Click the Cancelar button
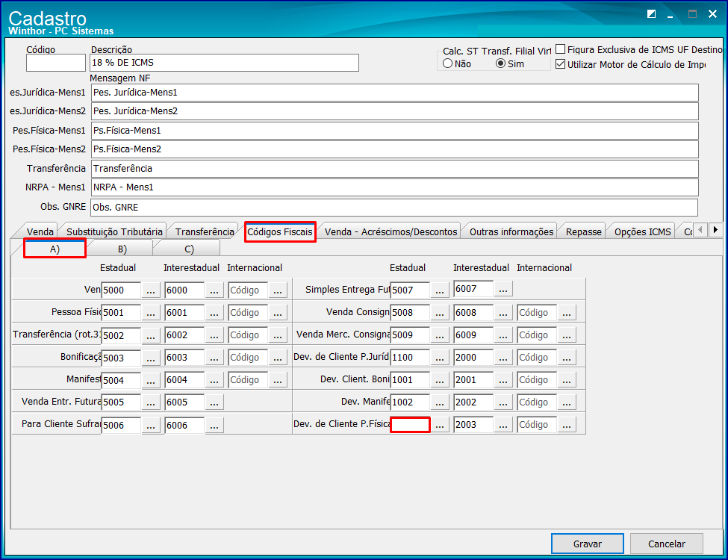Image resolution: width=728 pixels, height=560 pixels. (x=666, y=544)
